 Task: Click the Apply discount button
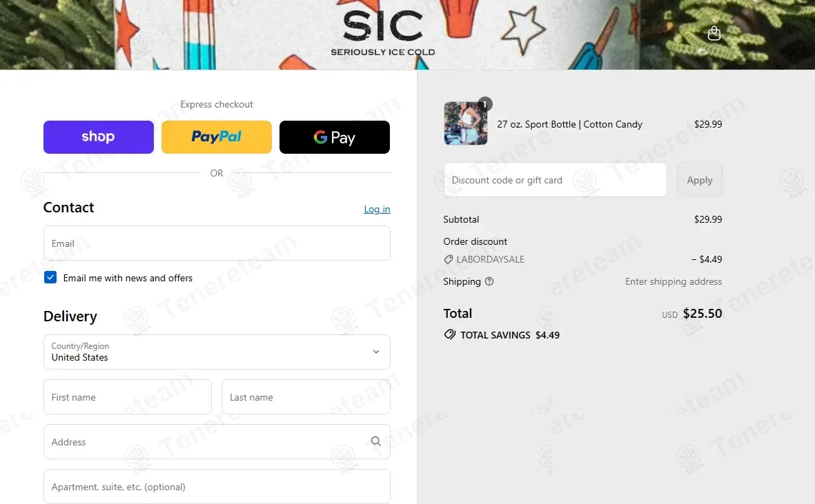(x=699, y=179)
